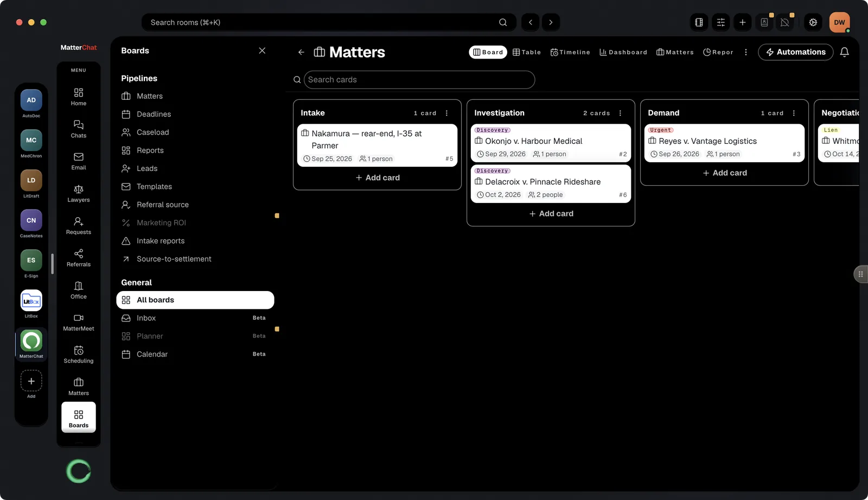868x500 pixels.
Task: Open the Automations button
Action: point(795,52)
